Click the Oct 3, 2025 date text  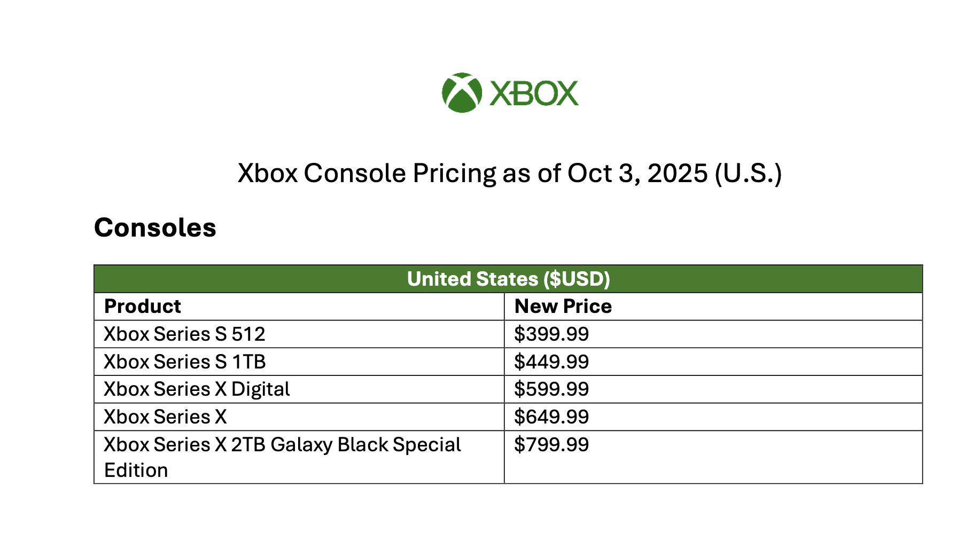click(x=637, y=174)
